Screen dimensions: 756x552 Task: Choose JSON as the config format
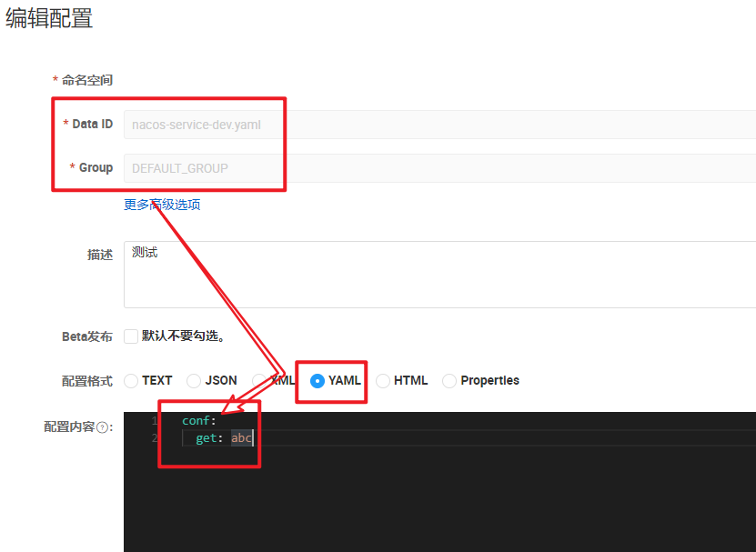tap(194, 381)
